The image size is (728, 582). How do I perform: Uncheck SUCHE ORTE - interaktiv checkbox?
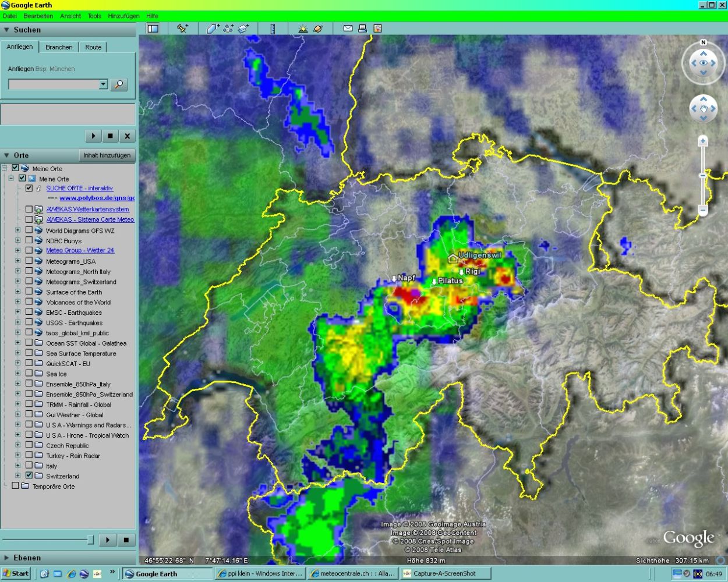click(29, 188)
